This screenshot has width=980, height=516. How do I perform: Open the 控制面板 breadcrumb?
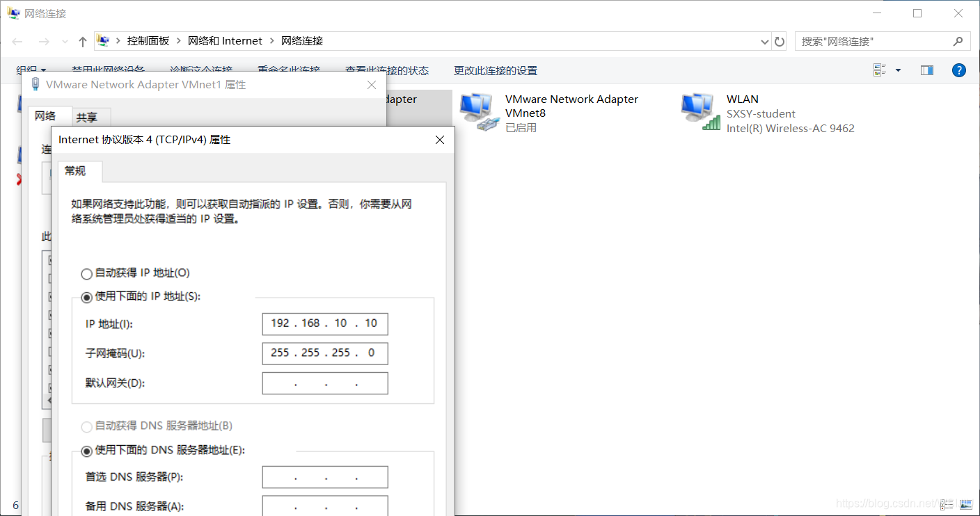point(148,41)
